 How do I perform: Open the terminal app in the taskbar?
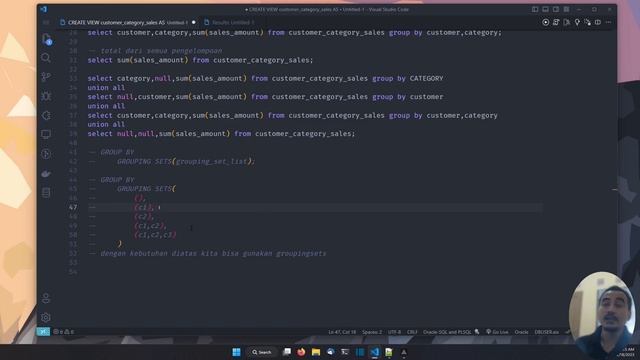(x=345, y=352)
